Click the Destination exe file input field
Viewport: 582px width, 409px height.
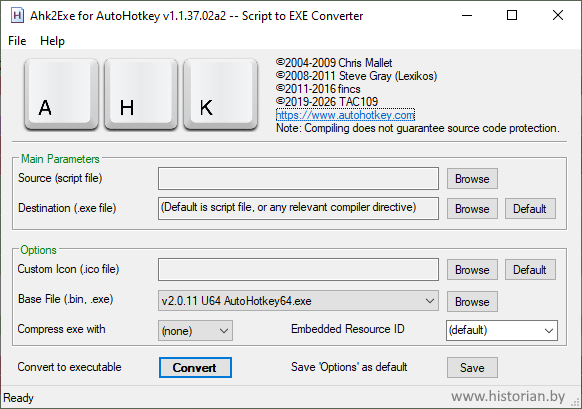pyautogui.click(x=298, y=208)
